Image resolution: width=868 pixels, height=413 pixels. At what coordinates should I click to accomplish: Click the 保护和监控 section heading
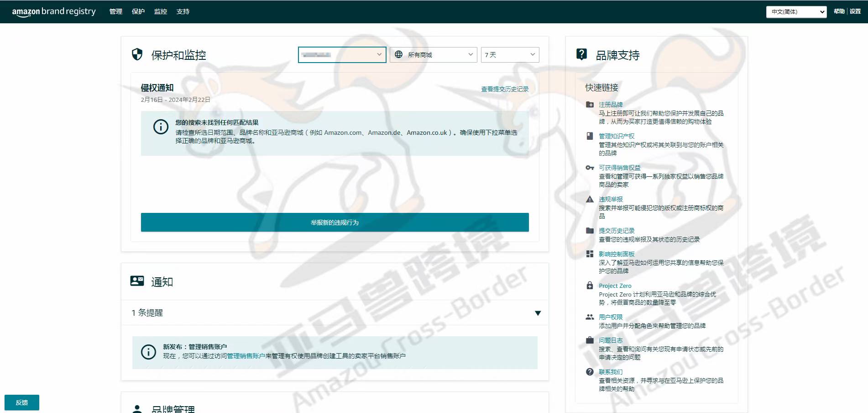click(x=178, y=55)
